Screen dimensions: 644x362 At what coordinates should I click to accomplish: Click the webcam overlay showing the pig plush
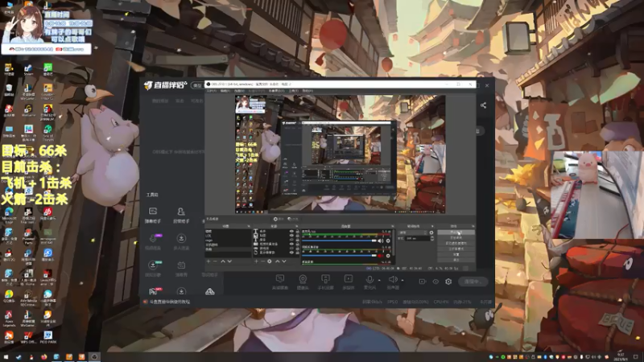tap(597, 195)
